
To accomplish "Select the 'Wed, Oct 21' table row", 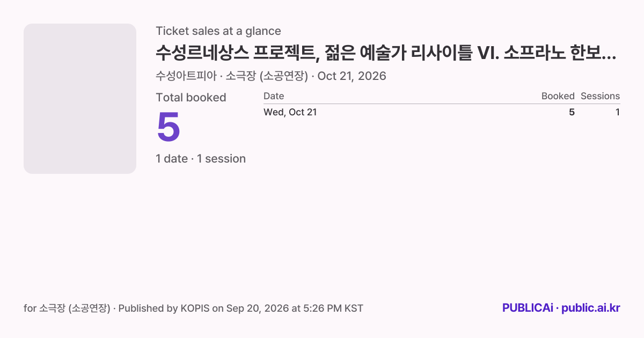I will [x=442, y=112].
